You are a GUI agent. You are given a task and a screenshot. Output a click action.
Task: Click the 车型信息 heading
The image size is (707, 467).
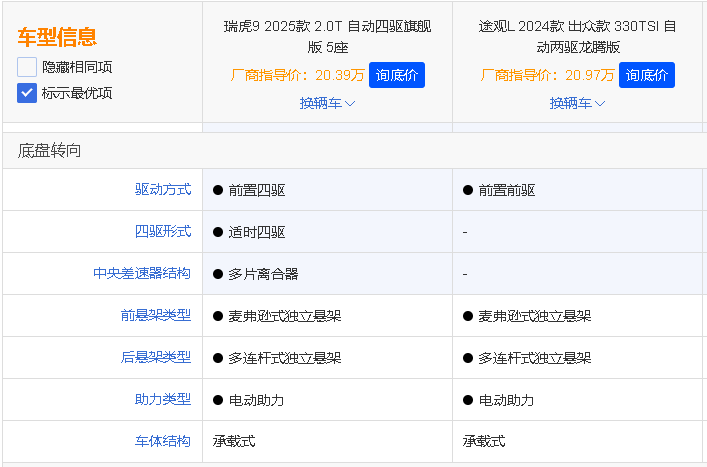pyautogui.click(x=57, y=38)
